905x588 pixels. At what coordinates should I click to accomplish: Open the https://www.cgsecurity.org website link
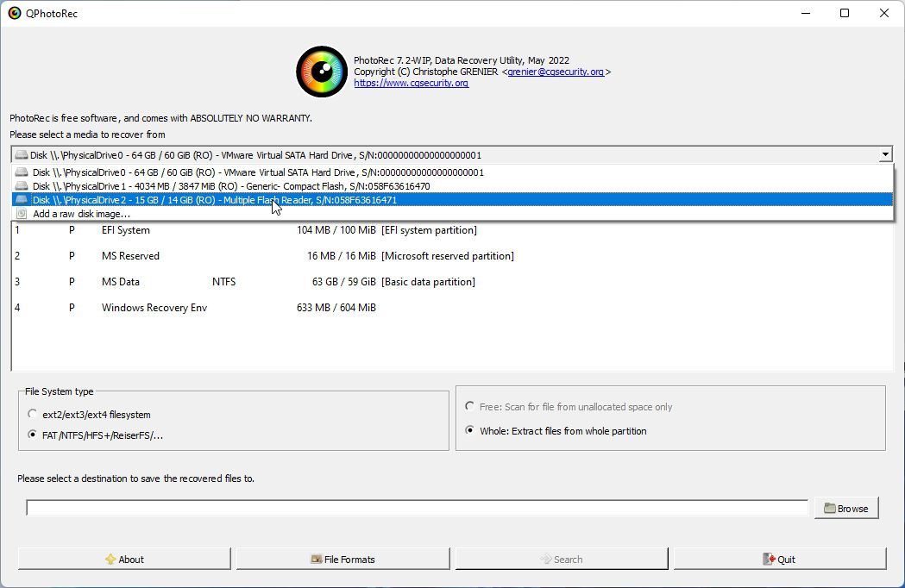[411, 83]
